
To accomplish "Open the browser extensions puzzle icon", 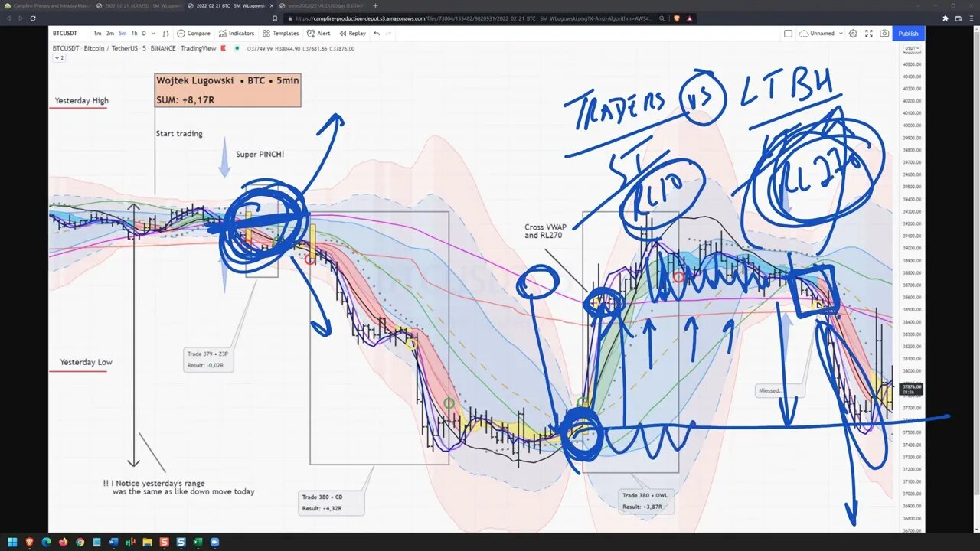I will pyautogui.click(x=946, y=18).
